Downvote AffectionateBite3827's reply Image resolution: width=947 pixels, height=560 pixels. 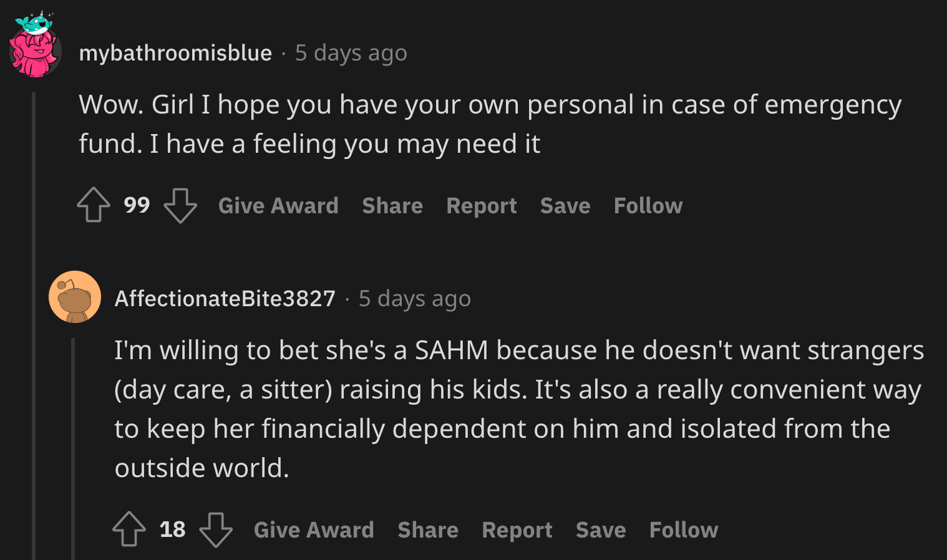(x=216, y=529)
